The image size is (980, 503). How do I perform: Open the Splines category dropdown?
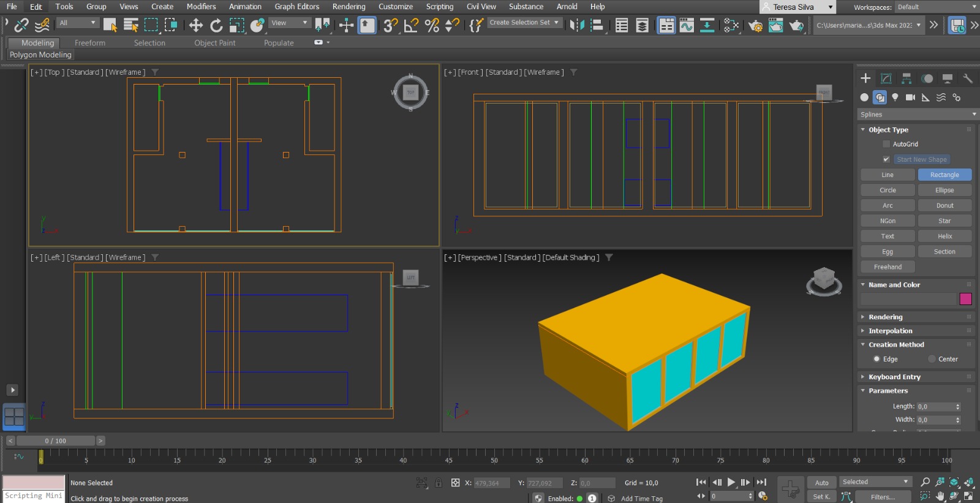(917, 115)
